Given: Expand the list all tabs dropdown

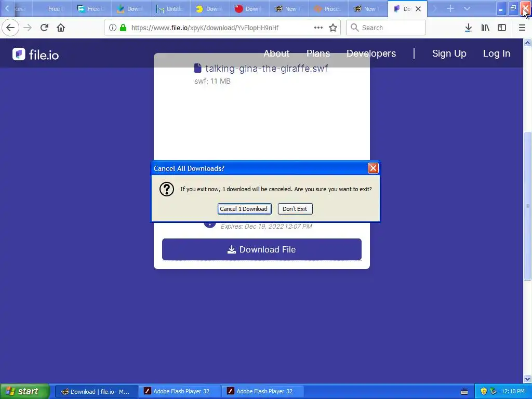Looking at the screenshot, I should click(467, 8).
